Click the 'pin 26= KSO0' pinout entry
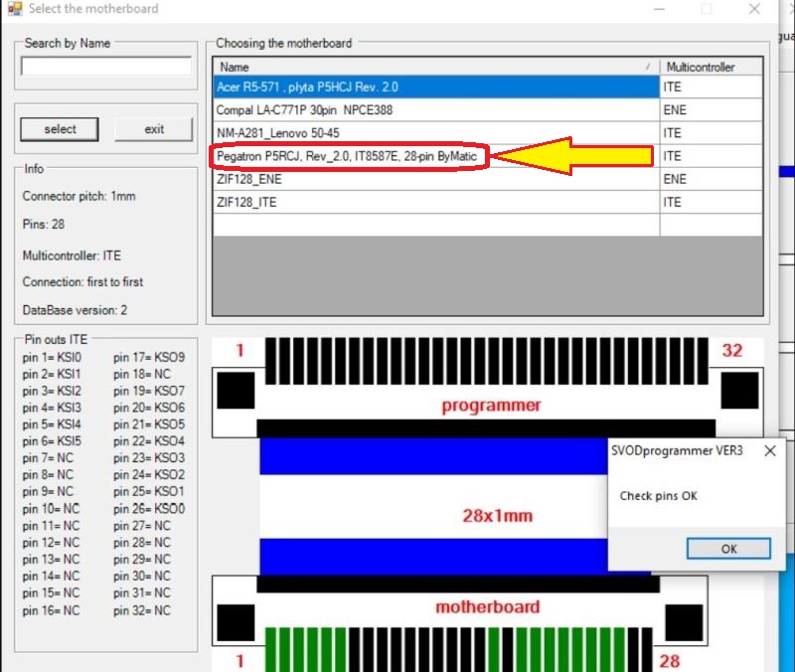795x672 pixels. 149,509
